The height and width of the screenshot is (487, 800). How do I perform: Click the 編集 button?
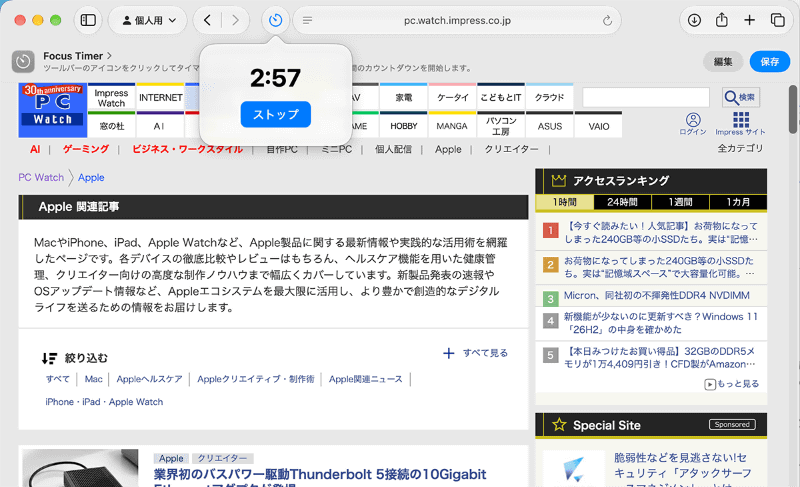(723, 62)
